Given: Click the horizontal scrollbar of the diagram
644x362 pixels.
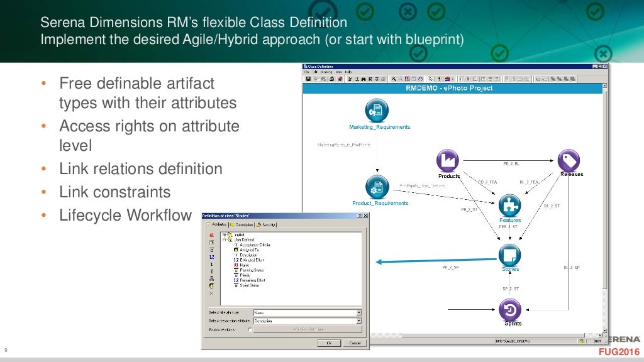Looking at the screenshot, I should [485, 336].
